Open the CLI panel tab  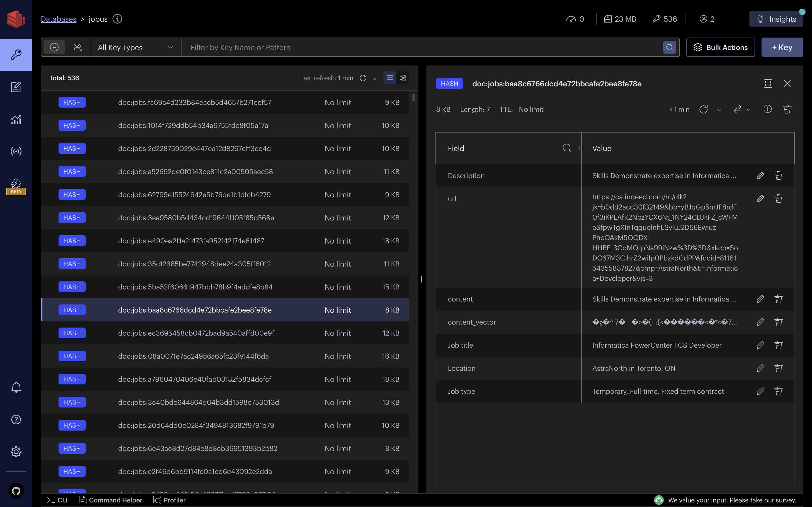tap(57, 500)
